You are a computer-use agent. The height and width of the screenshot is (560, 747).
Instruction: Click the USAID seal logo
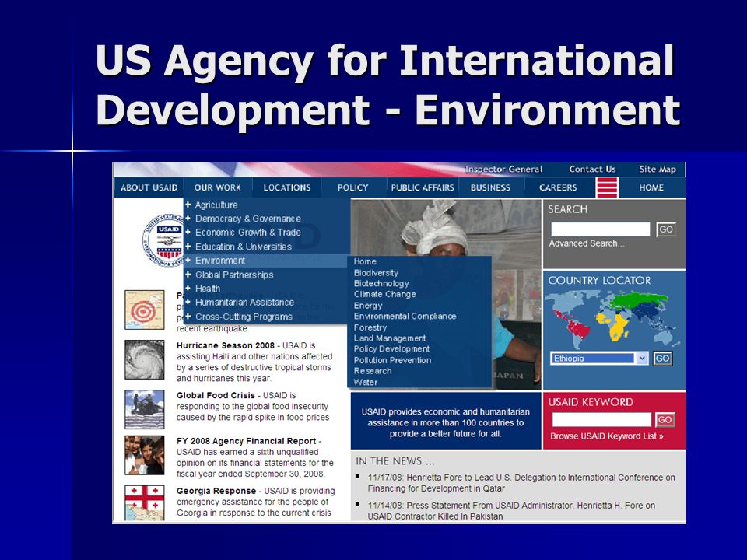click(x=163, y=240)
